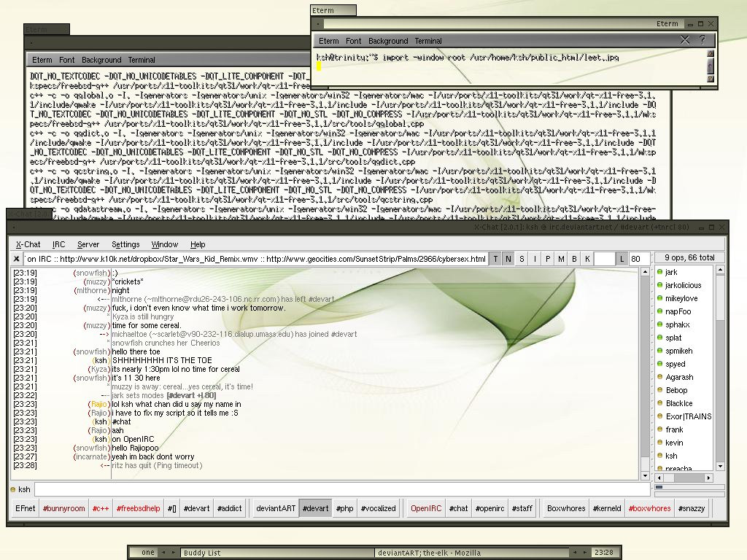This screenshot has width=747, height=560.
Task: Open Background menu in the front Eterm window
Action: tap(388, 41)
